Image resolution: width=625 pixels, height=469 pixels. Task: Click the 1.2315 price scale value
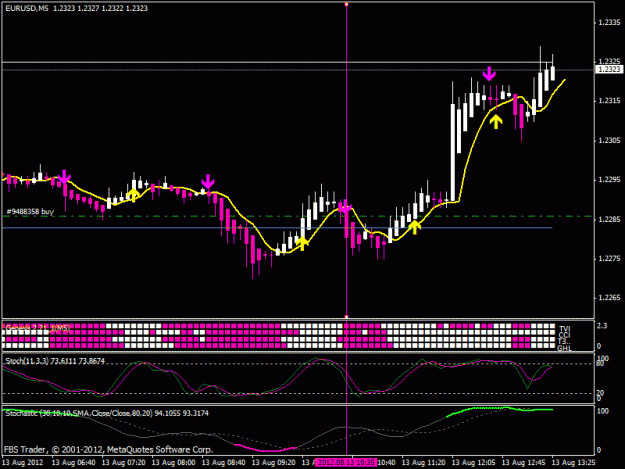click(609, 101)
